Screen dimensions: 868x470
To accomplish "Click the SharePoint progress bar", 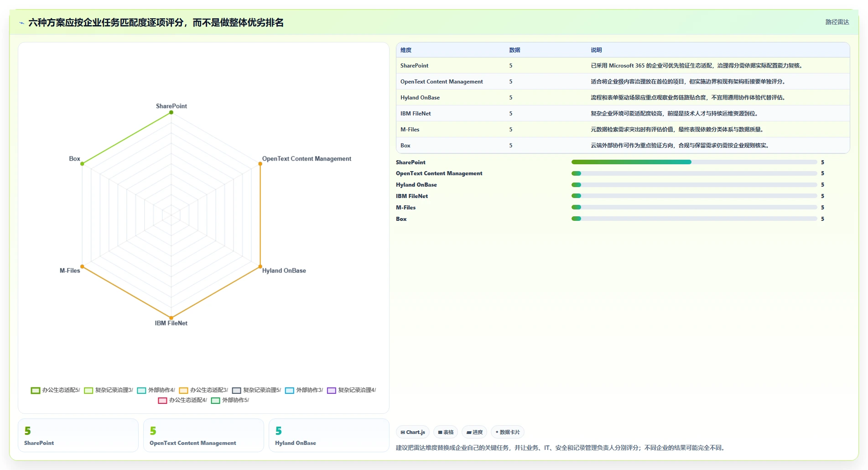I will coord(694,162).
